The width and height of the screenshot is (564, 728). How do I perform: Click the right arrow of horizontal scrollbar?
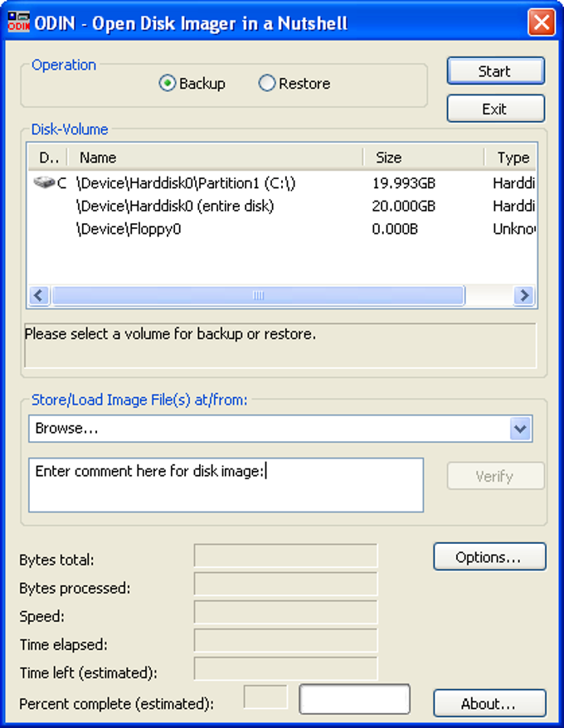pyautogui.click(x=524, y=295)
